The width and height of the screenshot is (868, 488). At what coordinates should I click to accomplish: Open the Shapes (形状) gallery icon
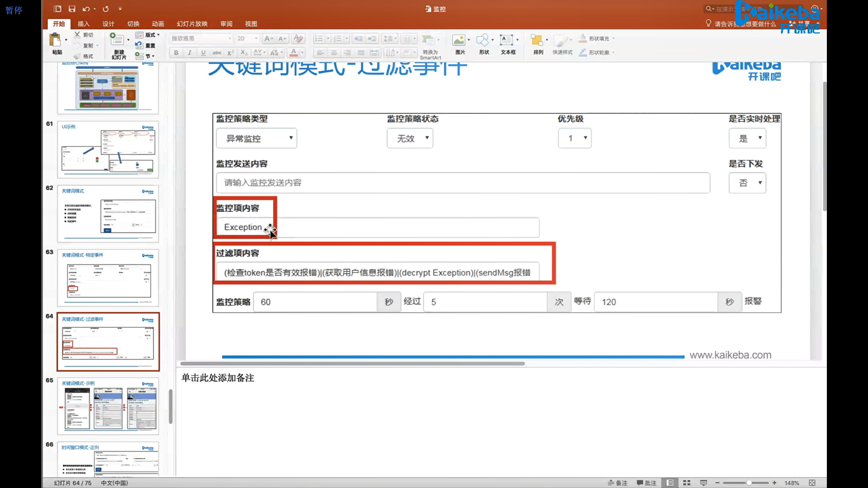483,41
